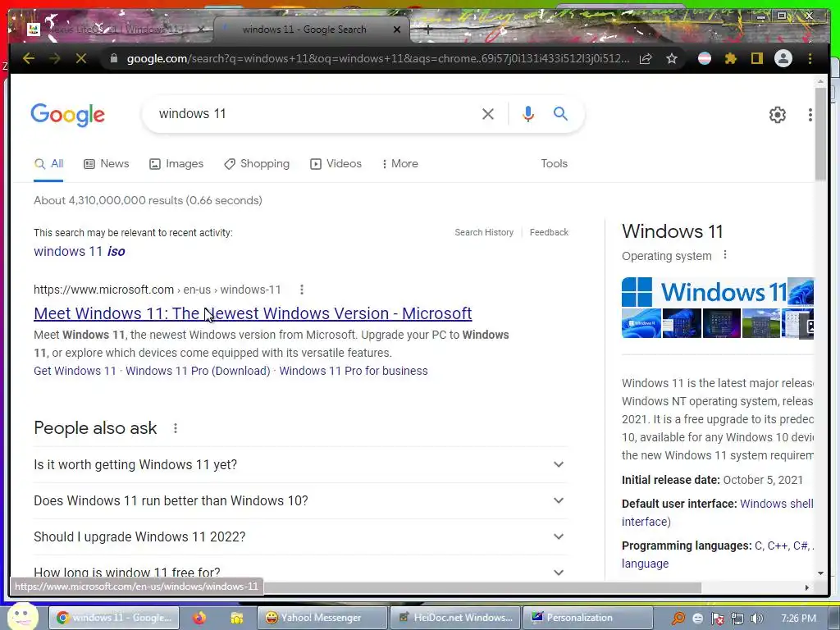Open the Windows shell link
This screenshot has width=840, height=630.
coord(776,504)
